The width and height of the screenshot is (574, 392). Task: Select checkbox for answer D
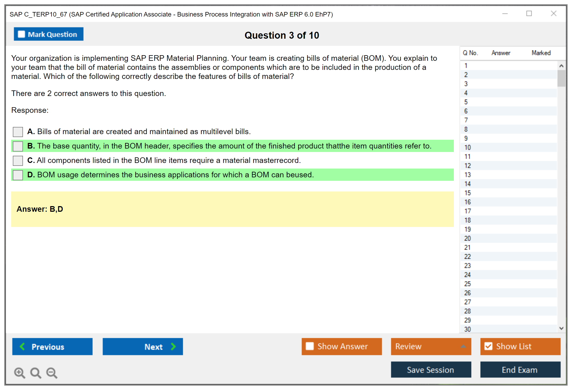click(x=18, y=175)
